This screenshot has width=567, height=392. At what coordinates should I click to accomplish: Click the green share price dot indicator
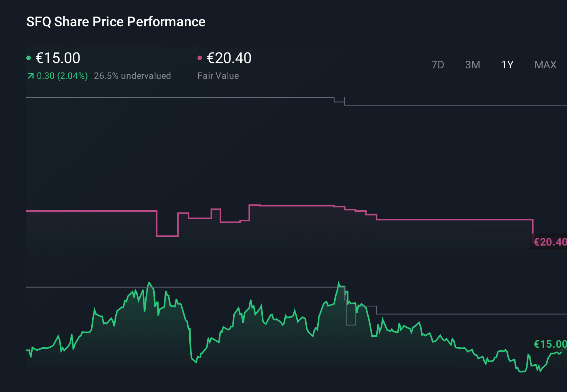click(29, 58)
